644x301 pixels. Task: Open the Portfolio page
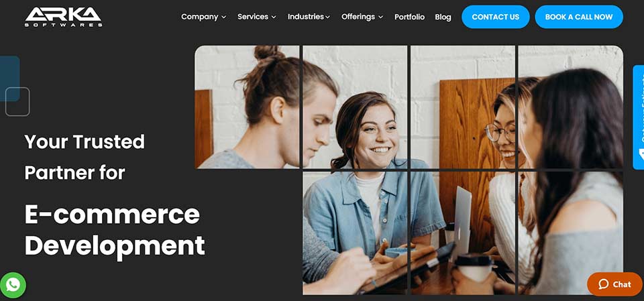(409, 17)
